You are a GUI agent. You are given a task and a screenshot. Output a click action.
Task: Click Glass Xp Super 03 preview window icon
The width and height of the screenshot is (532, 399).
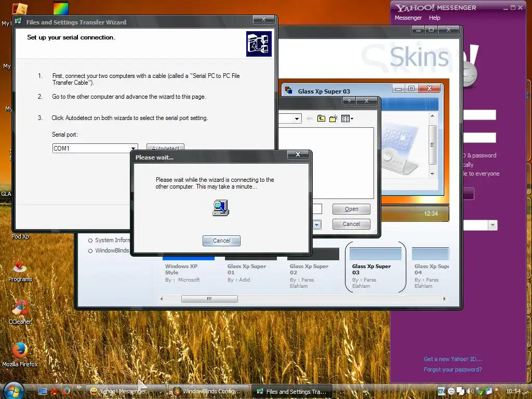tap(289, 90)
